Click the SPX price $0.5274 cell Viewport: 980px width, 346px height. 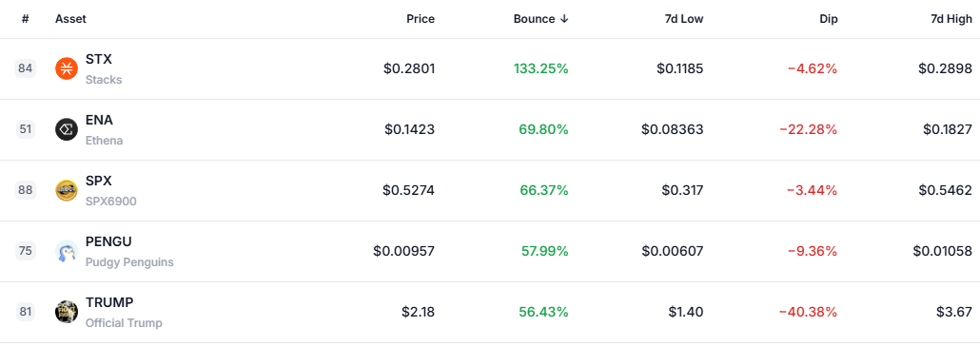(409, 190)
